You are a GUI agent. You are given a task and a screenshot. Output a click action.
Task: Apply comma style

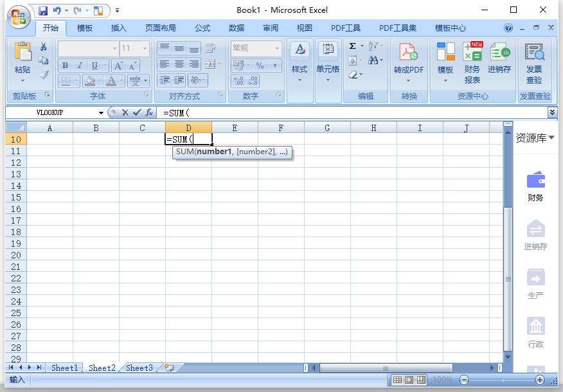[x=275, y=66]
